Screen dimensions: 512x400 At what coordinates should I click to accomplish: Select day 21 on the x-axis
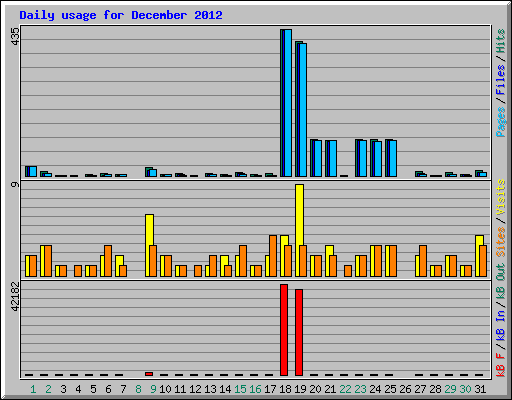tap(330, 389)
